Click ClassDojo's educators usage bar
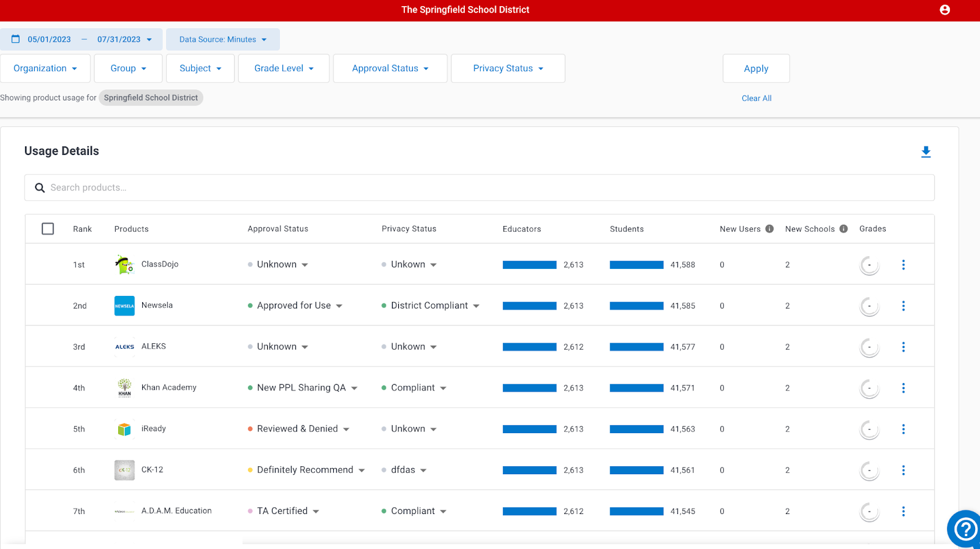 pyautogui.click(x=530, y=265)
